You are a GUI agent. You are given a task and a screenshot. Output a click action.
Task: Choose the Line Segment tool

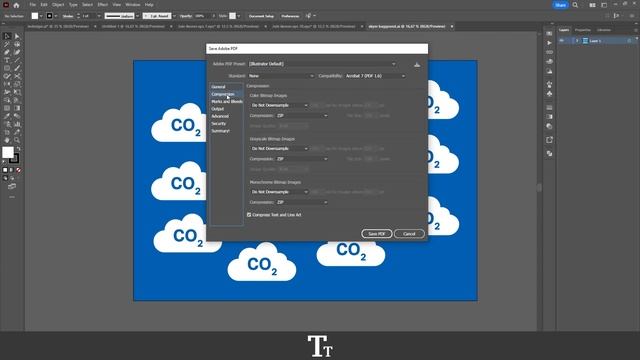pos(17,60)
